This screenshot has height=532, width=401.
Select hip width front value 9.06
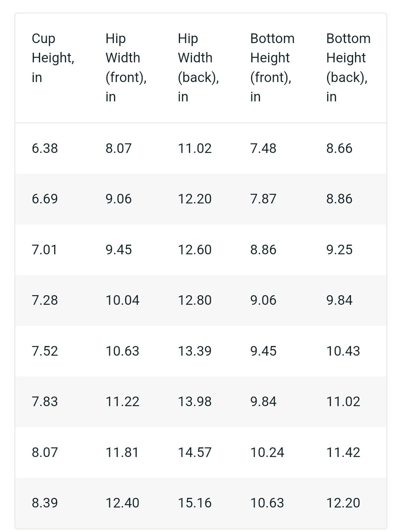point(118,199)
